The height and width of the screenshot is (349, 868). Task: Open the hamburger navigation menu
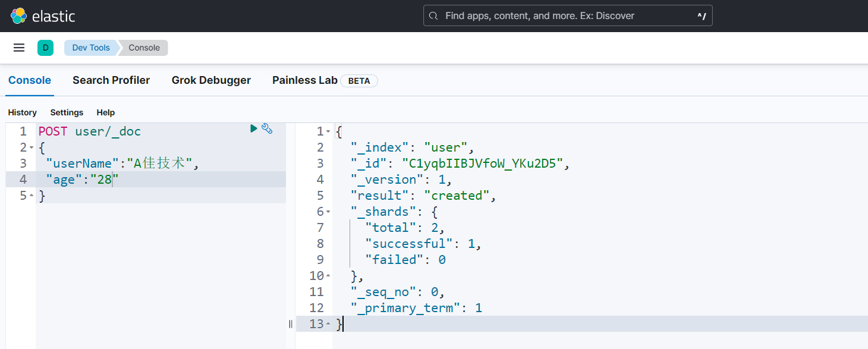click(x=19, y=48)
